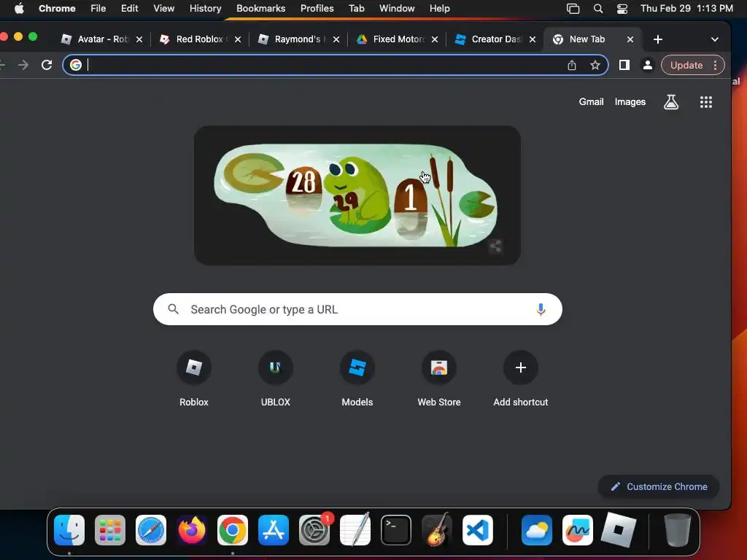Open the Web Store shortcut
Viewport: 747px width, 560px height.
(x=438, y=379)
